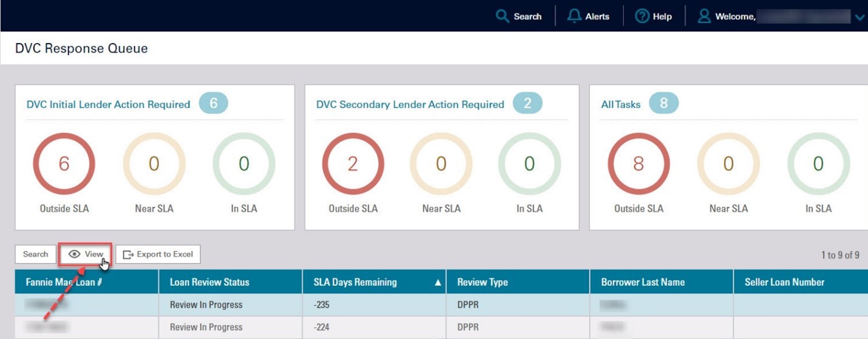Image resolution: width=868 pixels, height=339 pixels.
Task: Select In SLA circle in Secondary Lender card
Action: coord(529,164)
